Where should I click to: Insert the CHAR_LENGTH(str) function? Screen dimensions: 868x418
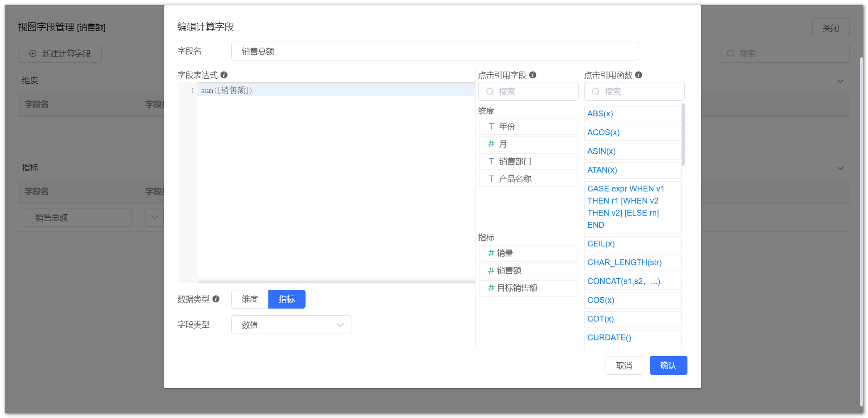pyautogui.click(x=632, y=263)
